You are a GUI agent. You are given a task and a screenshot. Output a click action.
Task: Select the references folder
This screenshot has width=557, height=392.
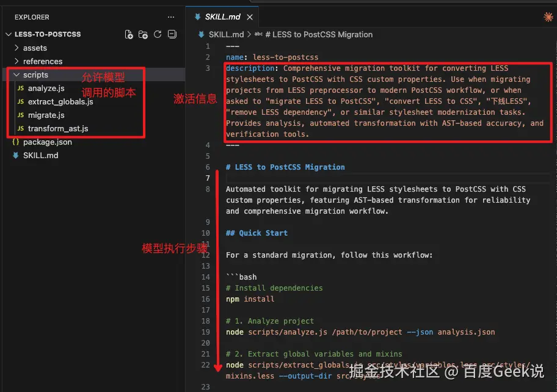point(43,62)
